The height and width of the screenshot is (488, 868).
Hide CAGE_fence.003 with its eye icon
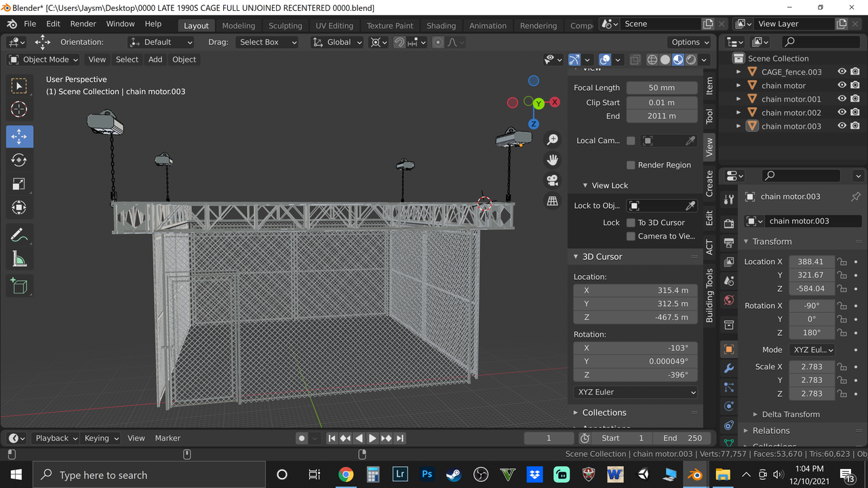(x=842, y=72)
